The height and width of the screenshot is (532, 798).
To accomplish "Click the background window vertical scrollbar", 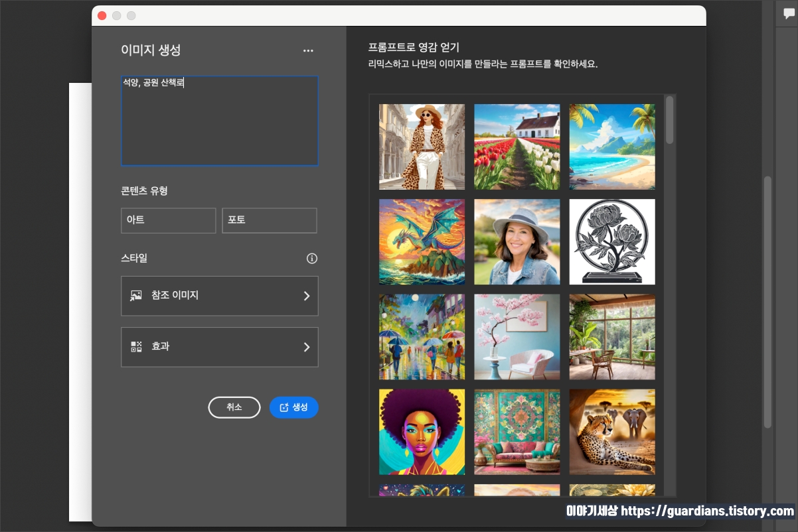I will pyautogui.click(x=767, y=302).
